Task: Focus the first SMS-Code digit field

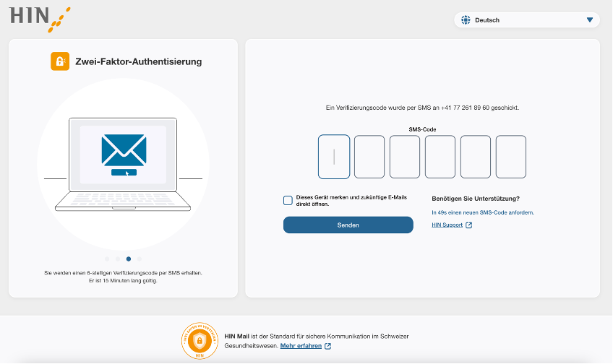Action: coord(334,157)
